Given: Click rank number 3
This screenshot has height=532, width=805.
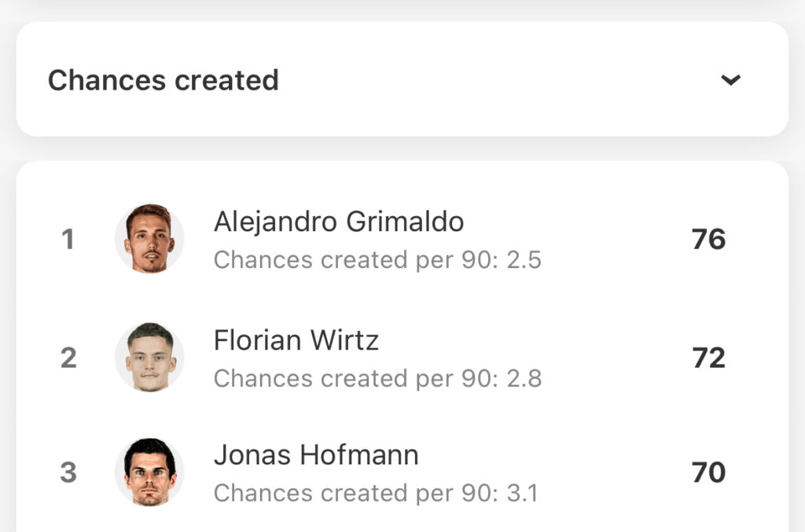Looking at the screenshot, I should click(68, 472).
